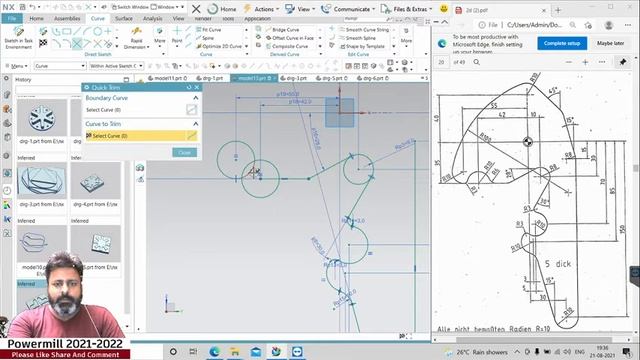Click the Edge address bar
Viewport: 640px width, 360px height.
pos(527,25)
